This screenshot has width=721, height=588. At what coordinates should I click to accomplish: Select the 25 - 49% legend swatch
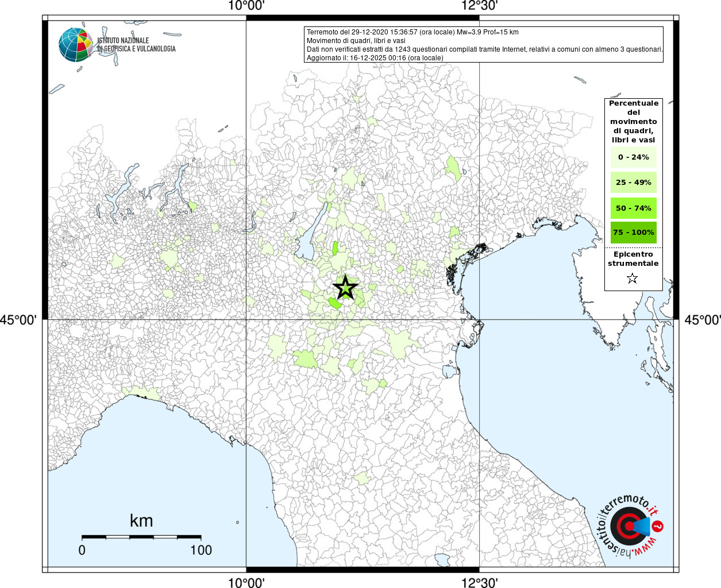tap(633, 183)
